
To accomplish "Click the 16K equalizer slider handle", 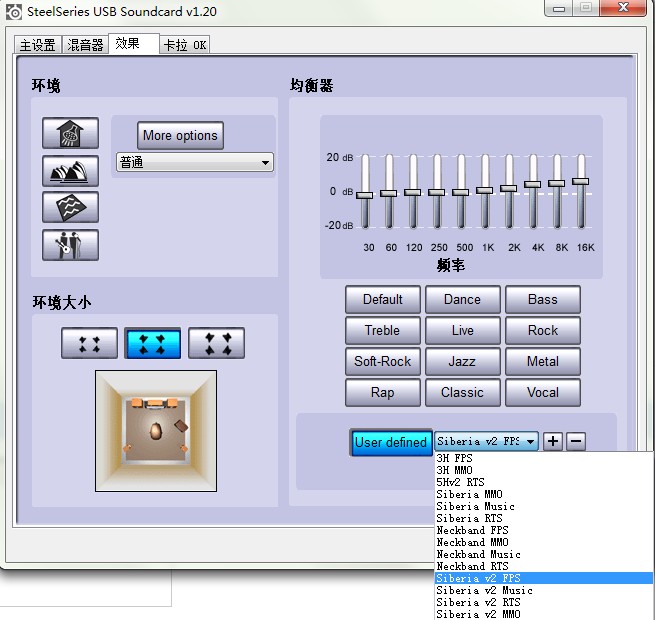I will coord(581,181).
